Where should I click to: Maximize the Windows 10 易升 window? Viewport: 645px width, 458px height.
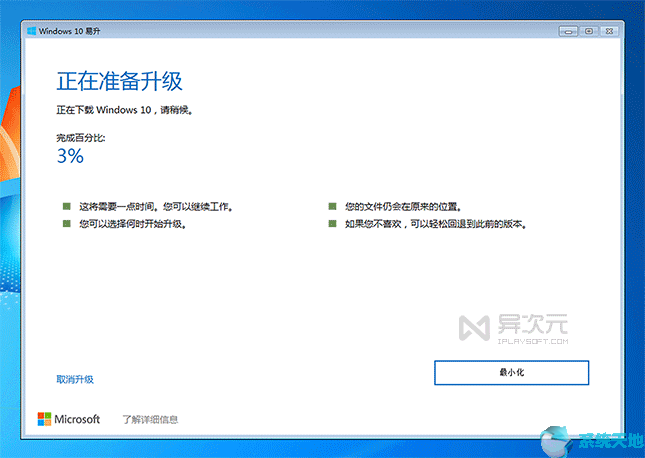pyautogui.click(x=589, y=31)
